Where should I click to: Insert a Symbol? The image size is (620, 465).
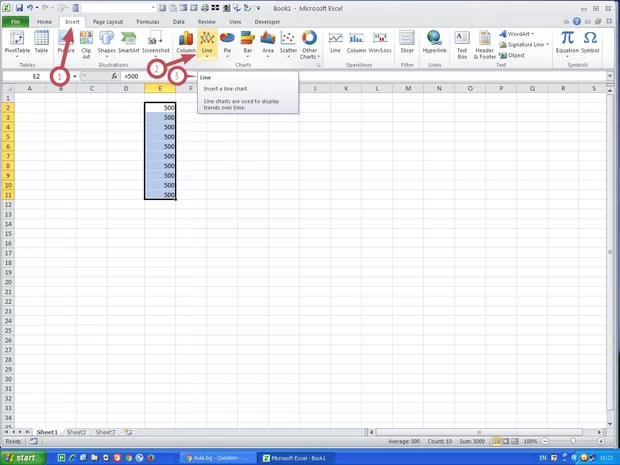(x=591, y=42)
